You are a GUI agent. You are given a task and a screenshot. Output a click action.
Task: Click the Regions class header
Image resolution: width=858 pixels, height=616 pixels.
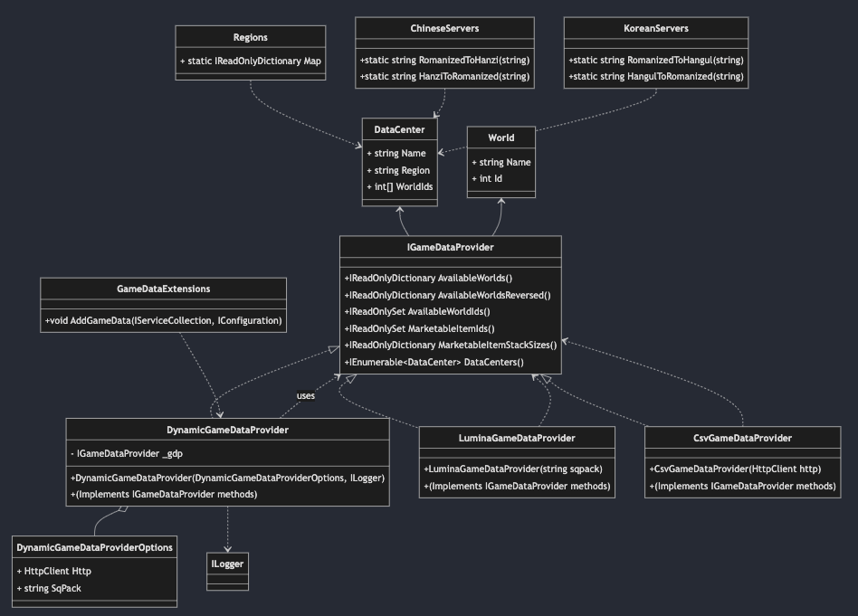point(251,37)
